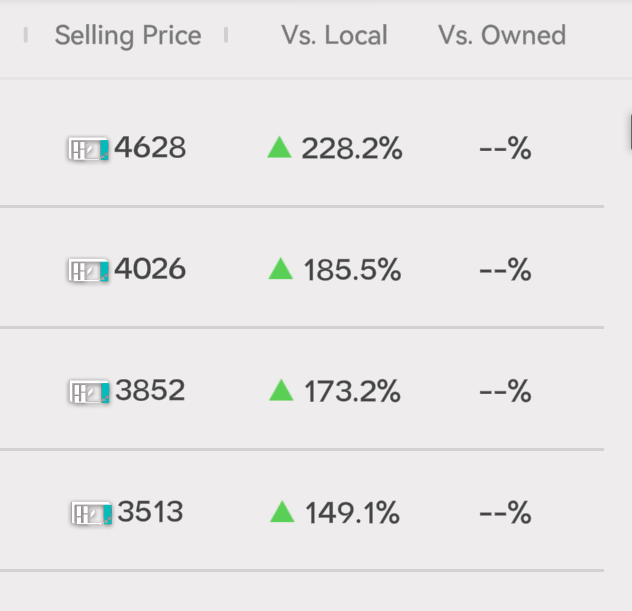632x611 pixels.
Task: Select the 4628 selling price value
Action: tap(150, 148)
